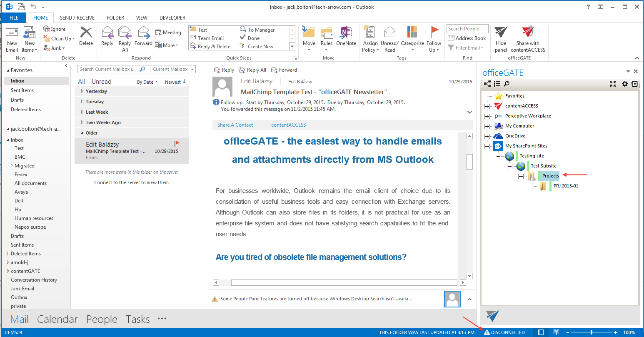Forward the email using ribbon button
This screenshot has width=644, height=337.
[143, 36]
